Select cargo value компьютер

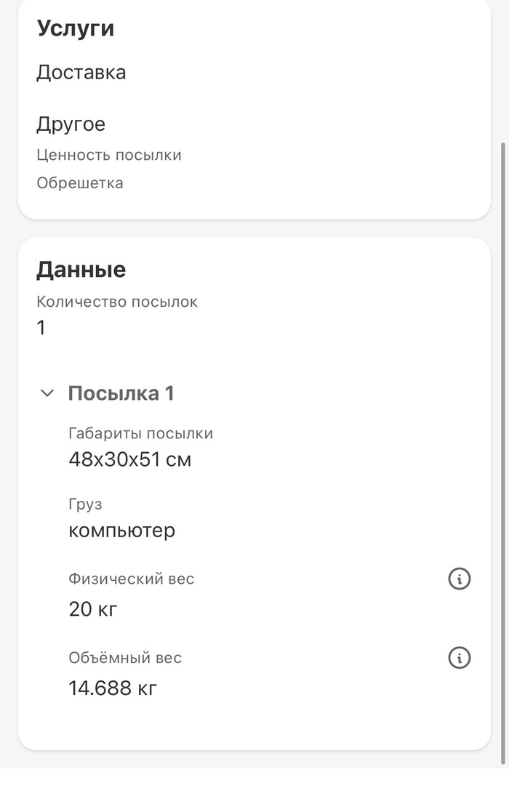pyautogui.click(x=122, y=530)
